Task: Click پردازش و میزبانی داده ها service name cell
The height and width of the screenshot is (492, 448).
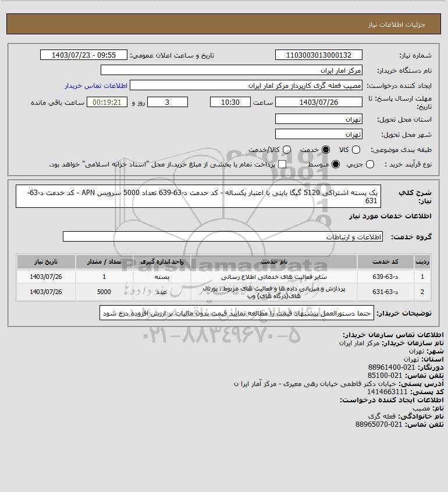Action: coord(274,292)
